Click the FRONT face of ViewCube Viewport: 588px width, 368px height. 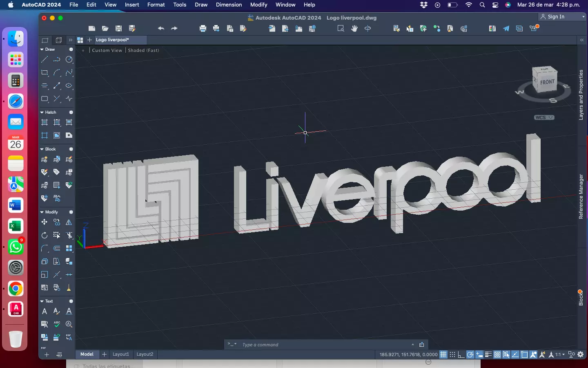click(x=547, y=82)
